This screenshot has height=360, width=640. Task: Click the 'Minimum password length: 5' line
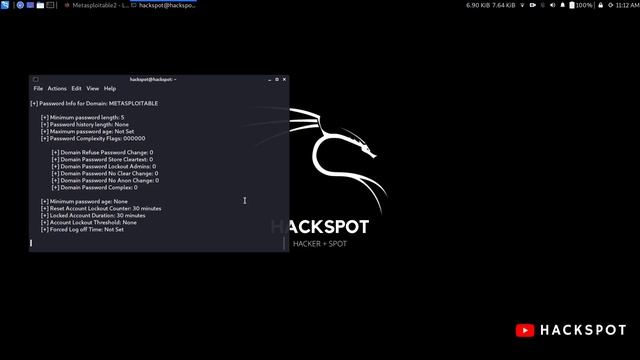82,117
